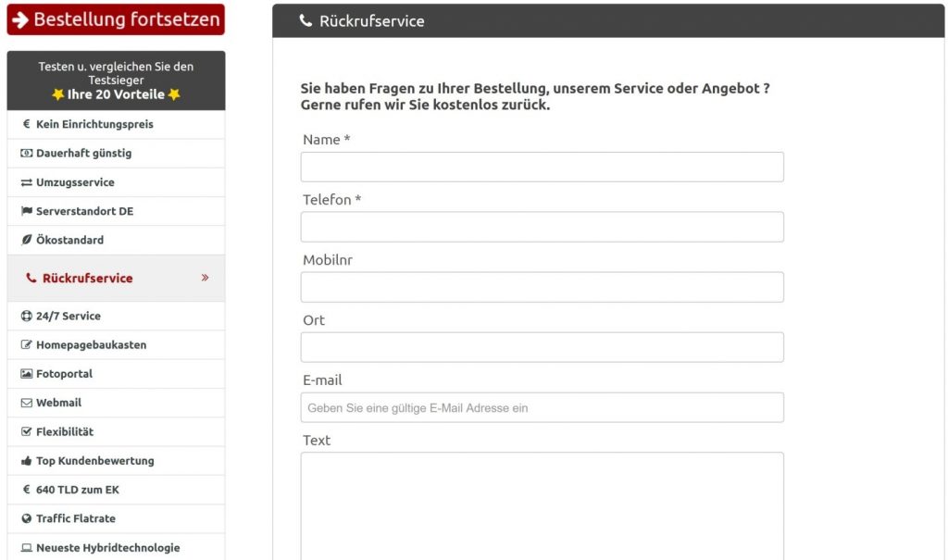This screenshot has height=560, width=948.
Task: Focus the E-mail address field
Action: click(x=543, y=407)
